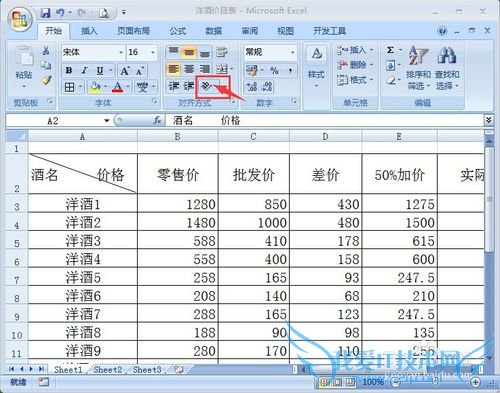This screenshot has width=500, height=393.
Task: Align text right
Action: click(205, 69)
